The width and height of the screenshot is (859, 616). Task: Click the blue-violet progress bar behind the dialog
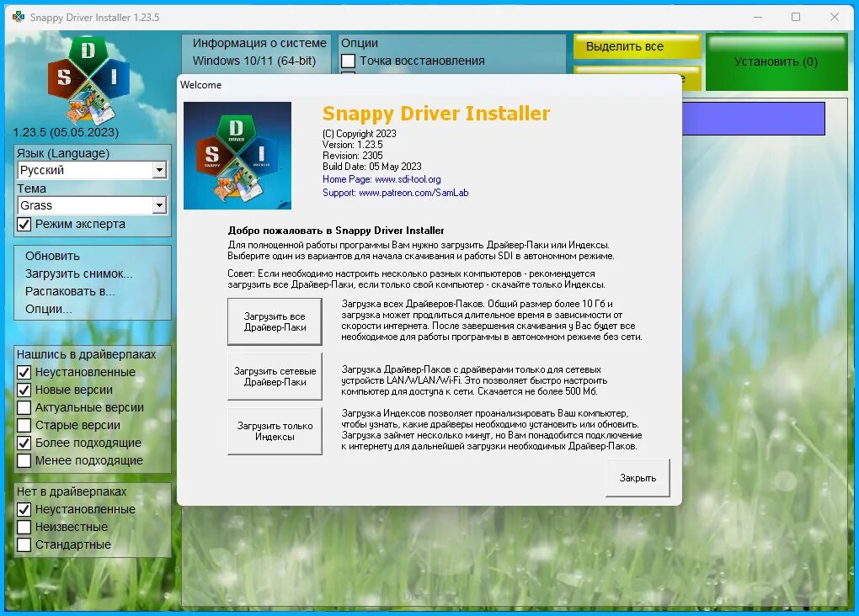[x=754, y=119]
